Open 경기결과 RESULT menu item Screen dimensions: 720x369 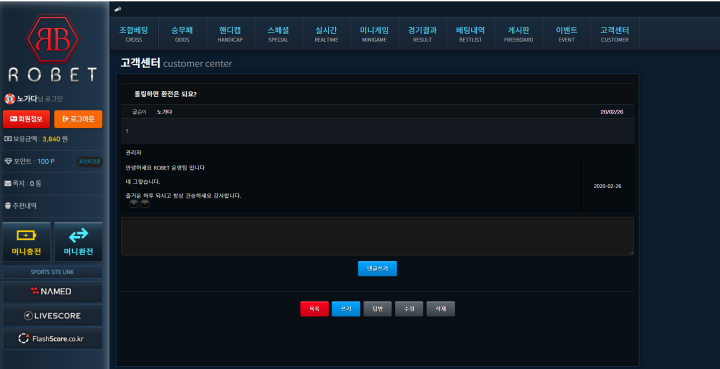click(x=422, y=34)
